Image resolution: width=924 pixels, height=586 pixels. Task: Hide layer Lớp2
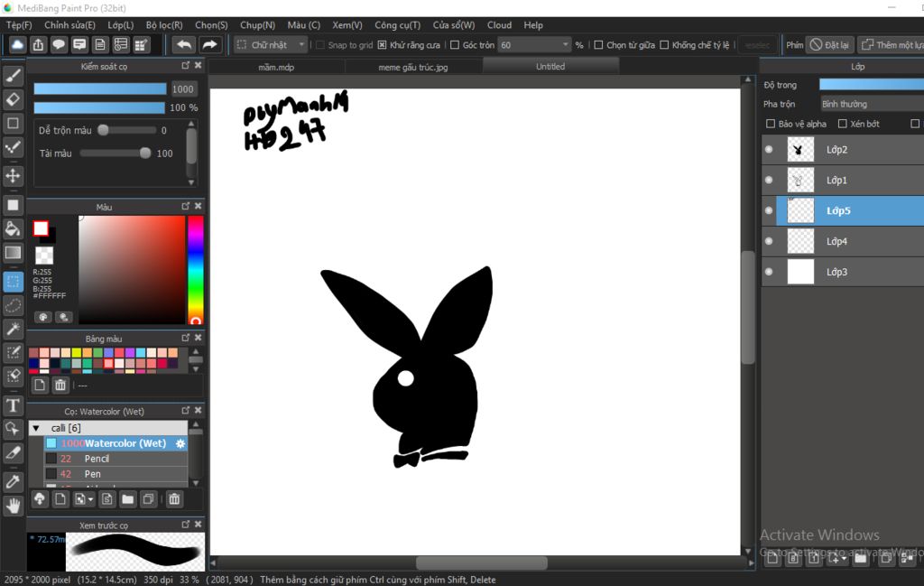point(769,150)
